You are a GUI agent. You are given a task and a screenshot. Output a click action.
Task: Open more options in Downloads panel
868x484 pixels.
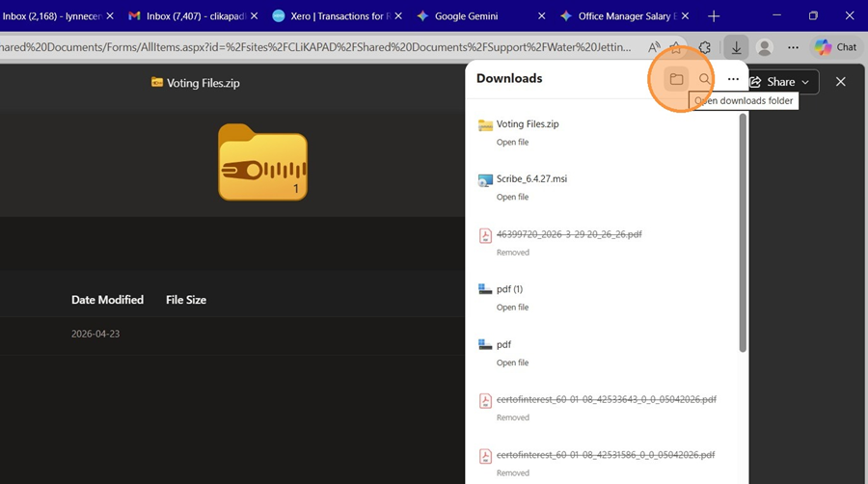point(733,79)
